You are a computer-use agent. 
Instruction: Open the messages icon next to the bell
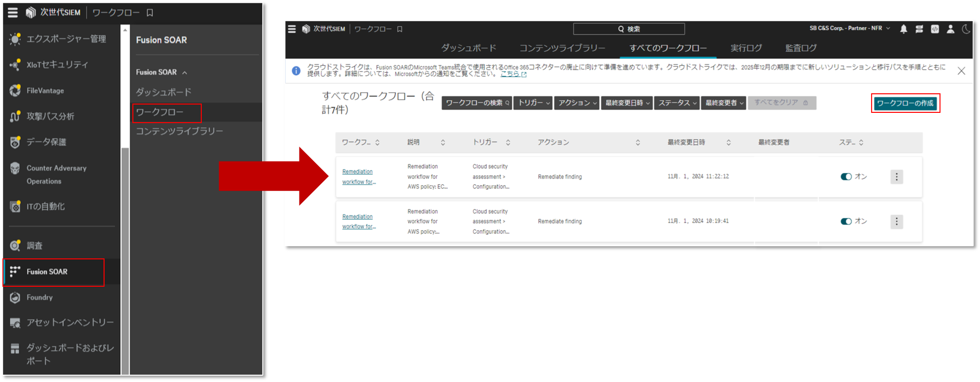tap(919, 29)
